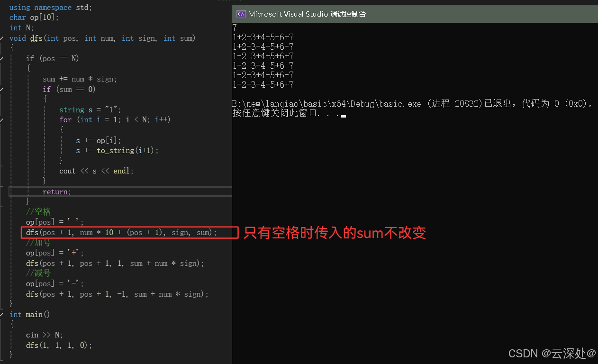Click the 'sum += num * sign;' line

point(80,79)
